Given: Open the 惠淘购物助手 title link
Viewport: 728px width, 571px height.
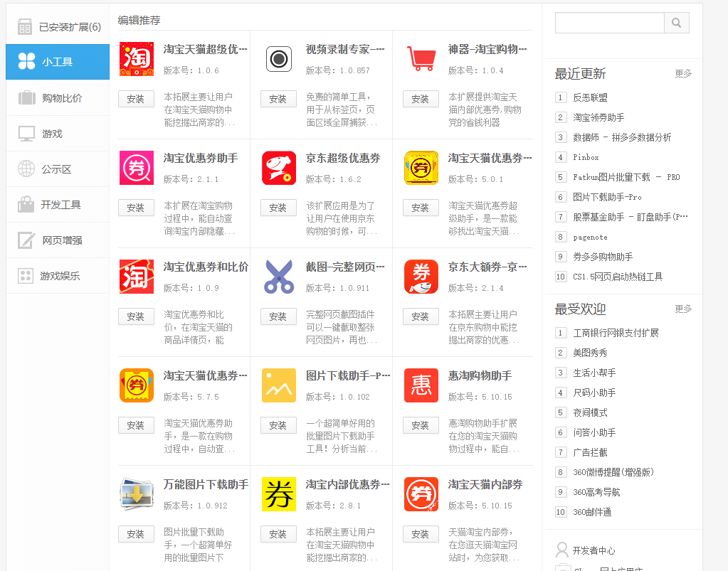Looking at the screenshot, I should click(480, 375).
